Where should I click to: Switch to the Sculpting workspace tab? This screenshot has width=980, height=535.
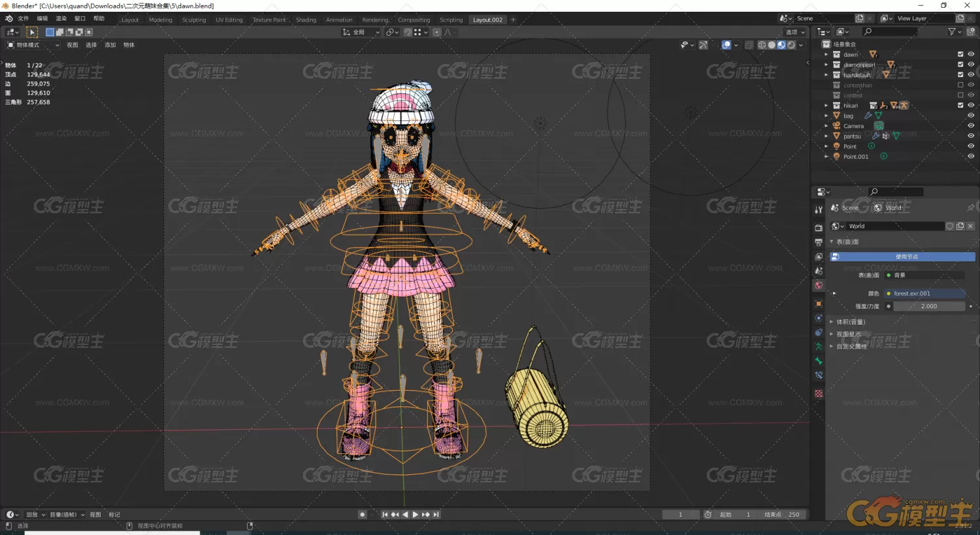point(194,20)
